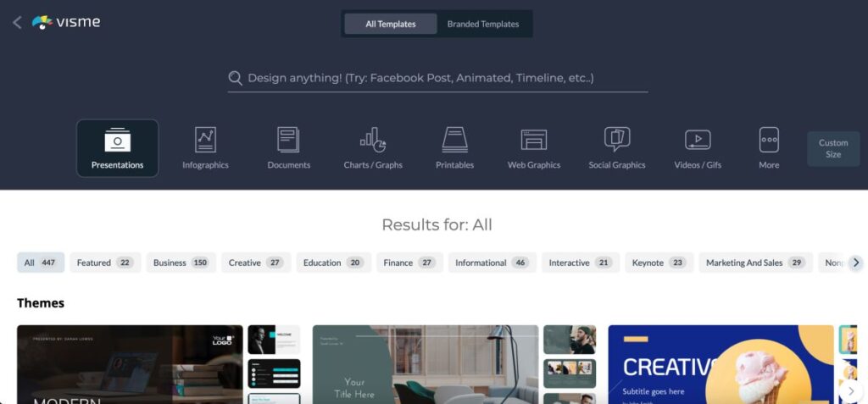
Task: Choose the Documents icon
Action: tap(288, 140)
